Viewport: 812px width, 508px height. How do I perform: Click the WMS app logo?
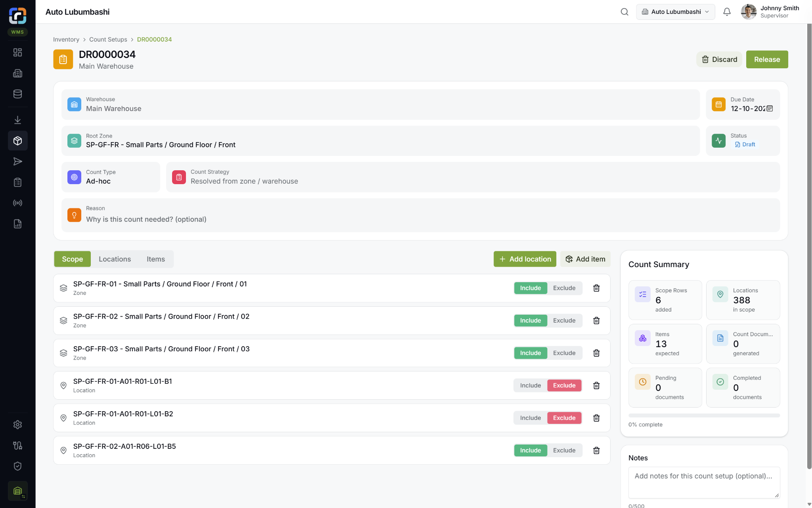tap(17, 16)
